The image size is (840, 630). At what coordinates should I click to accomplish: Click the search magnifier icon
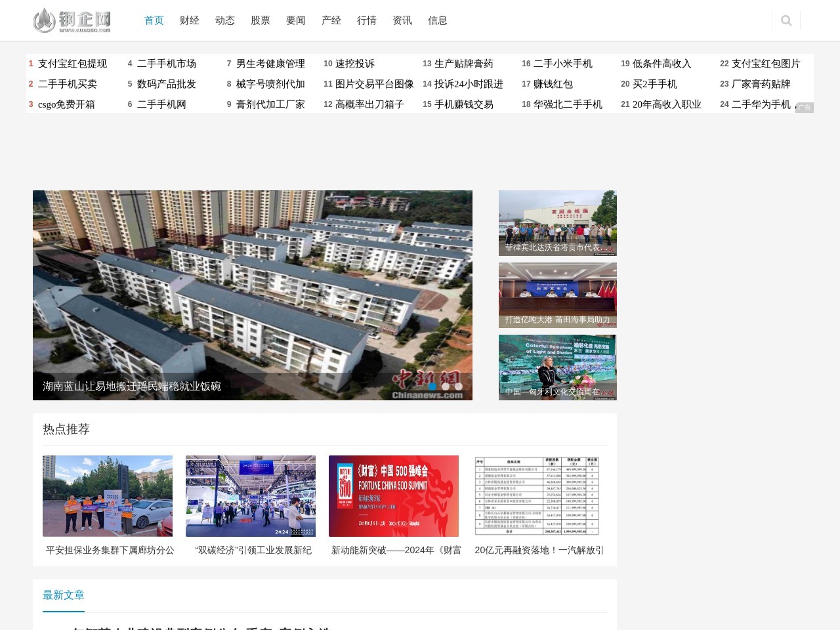click(x=786, y=21)
